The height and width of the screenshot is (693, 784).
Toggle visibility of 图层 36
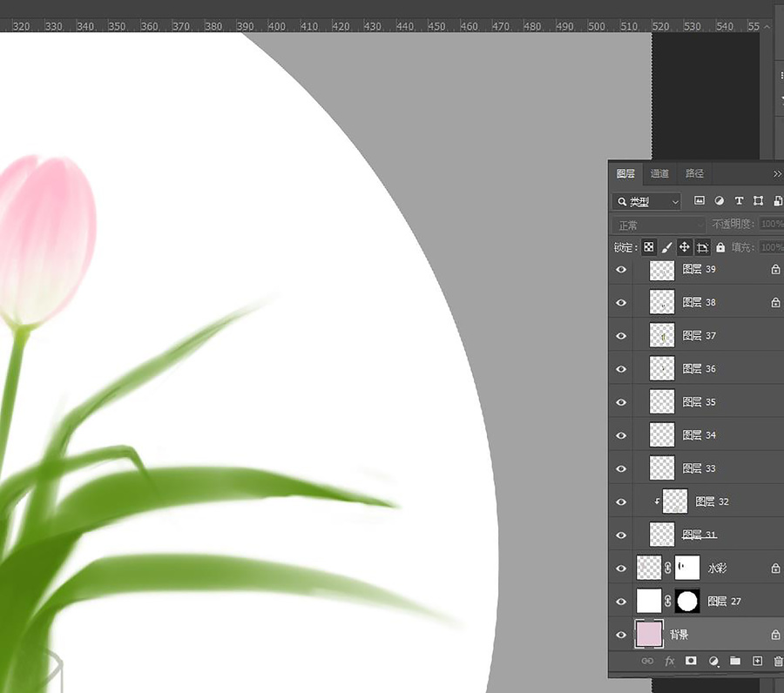coord(621,369)
